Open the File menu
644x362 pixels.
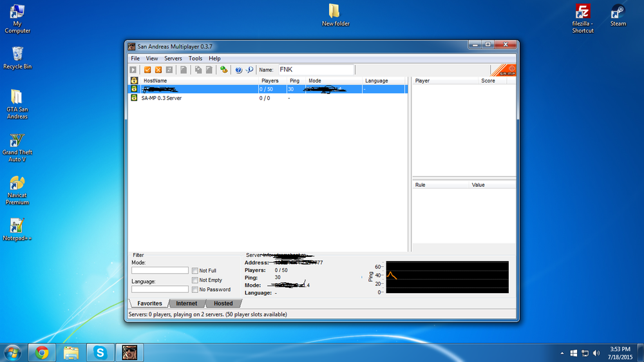135,59
